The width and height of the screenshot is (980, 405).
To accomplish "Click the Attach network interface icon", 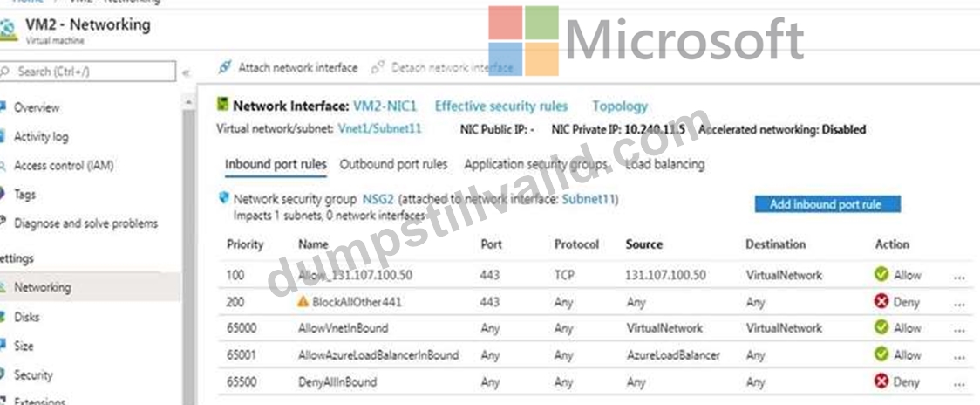I will [225, 67].
